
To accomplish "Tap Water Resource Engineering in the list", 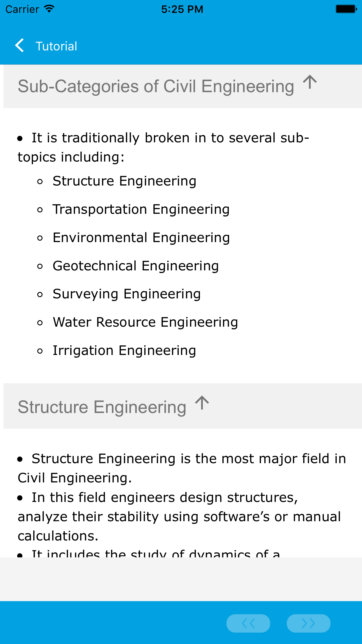I will click(x=145, y=322).
